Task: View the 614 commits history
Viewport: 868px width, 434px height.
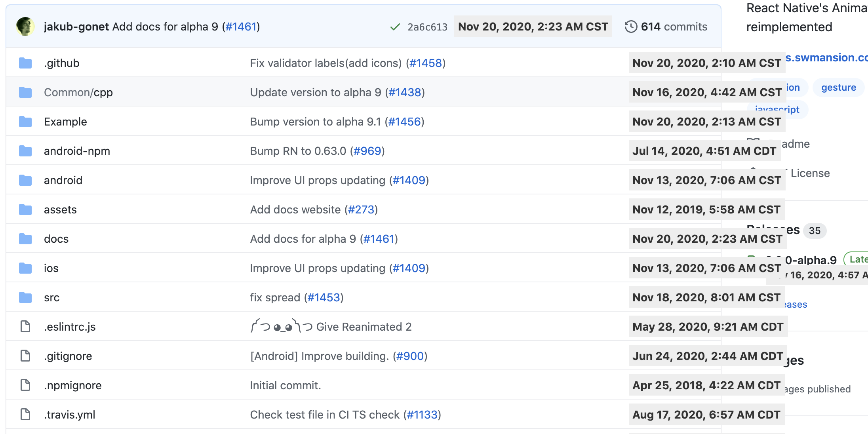Action: 674,27
